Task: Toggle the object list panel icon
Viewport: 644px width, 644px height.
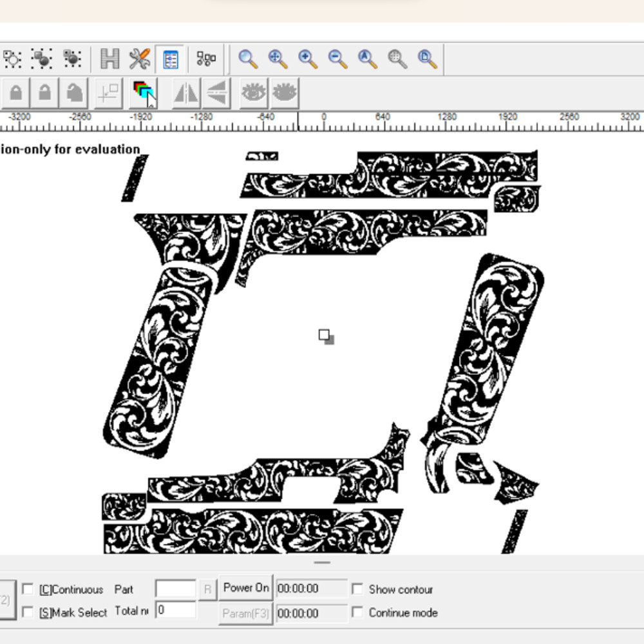Action: click(x=170, y=59)
